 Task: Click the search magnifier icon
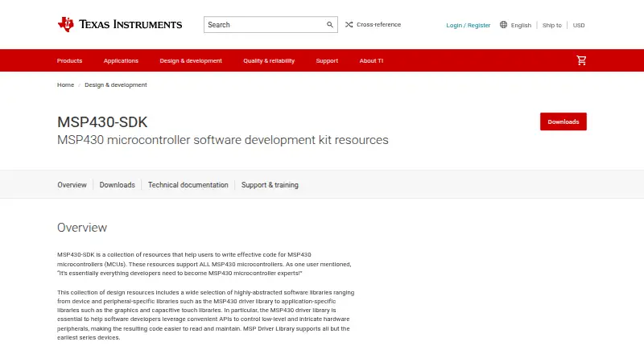coord(330,25)
